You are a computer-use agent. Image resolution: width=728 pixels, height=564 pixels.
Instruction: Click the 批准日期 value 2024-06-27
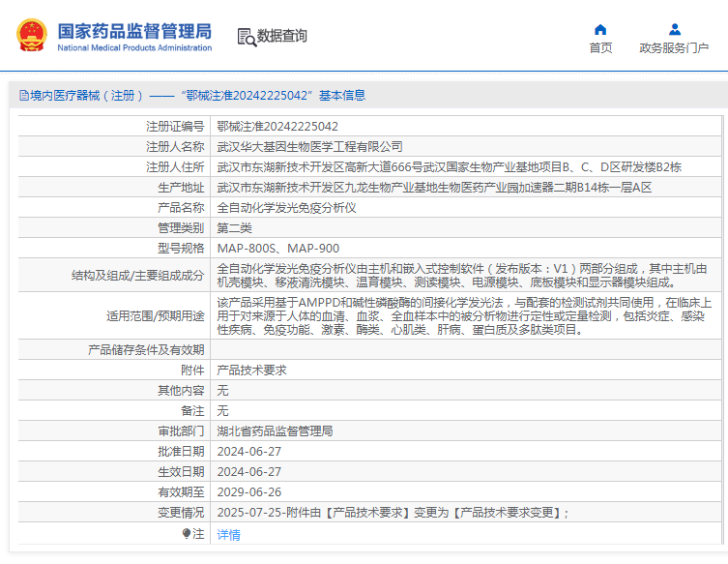[x=248, y=452]
